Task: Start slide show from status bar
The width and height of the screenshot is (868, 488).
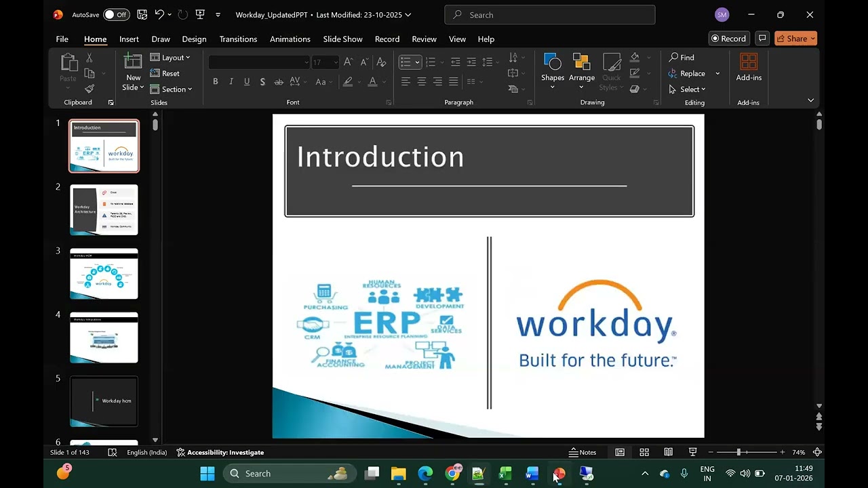Action: 692,452
